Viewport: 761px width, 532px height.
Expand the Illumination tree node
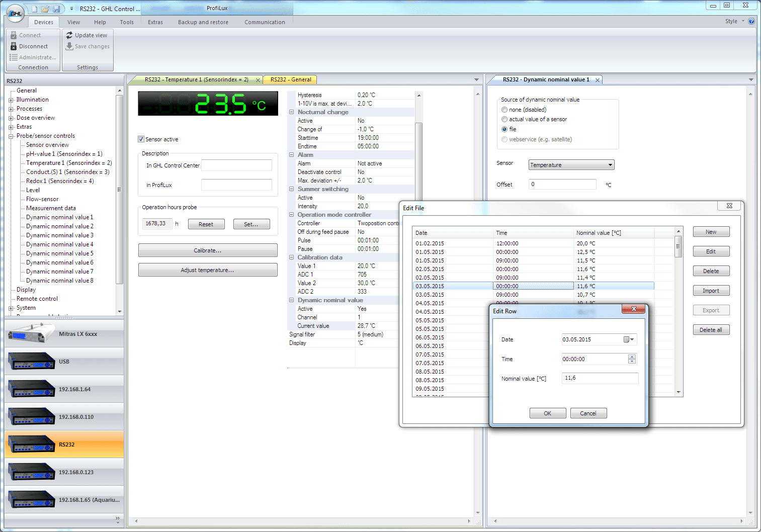click(11, 100)
